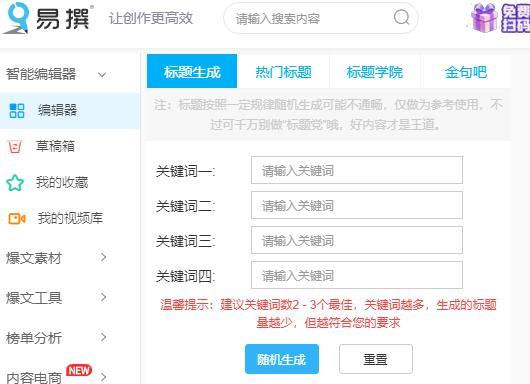Click the NEW badge beside 内容电商

click(x=79, y=370)
